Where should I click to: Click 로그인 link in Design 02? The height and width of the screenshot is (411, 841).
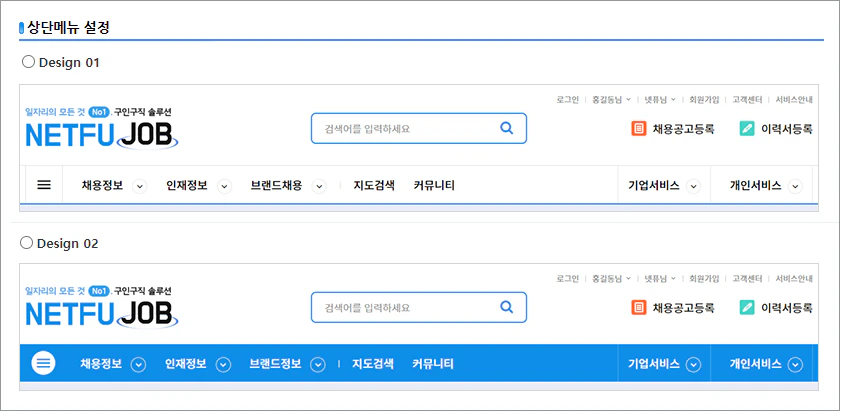[x=567, y=279]
